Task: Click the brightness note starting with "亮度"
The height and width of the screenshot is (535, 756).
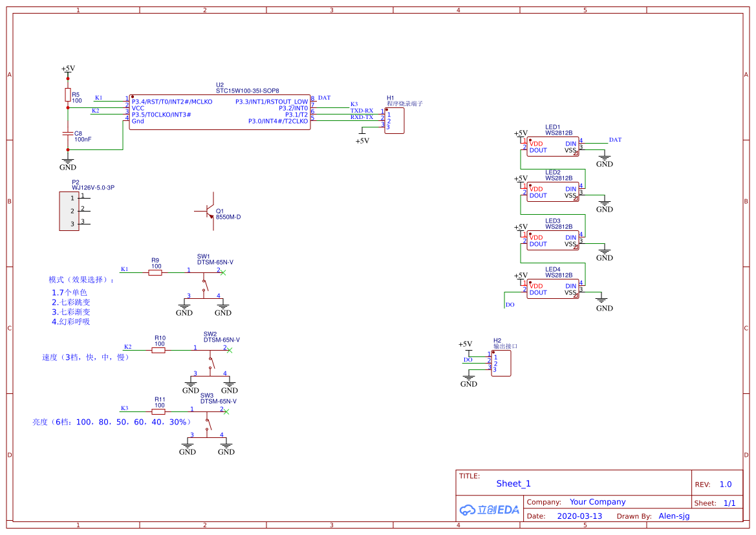Action: (x=112, y=422)
